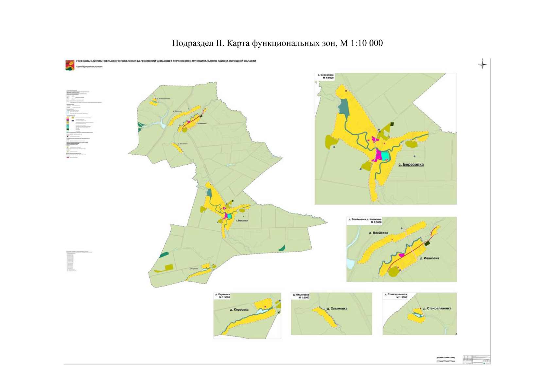Click the yellow swatch in the map legend
This screenshot has height=392, width=555.
click(68, 118)
